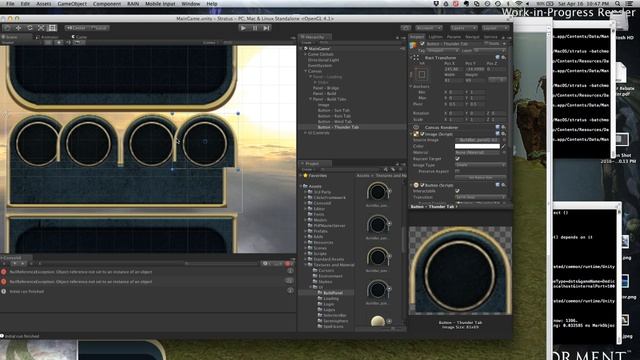Expand the UI Contents node in Hierarchy
The height and width of the screenshot is (360, 640).
[x=305, y=133]
